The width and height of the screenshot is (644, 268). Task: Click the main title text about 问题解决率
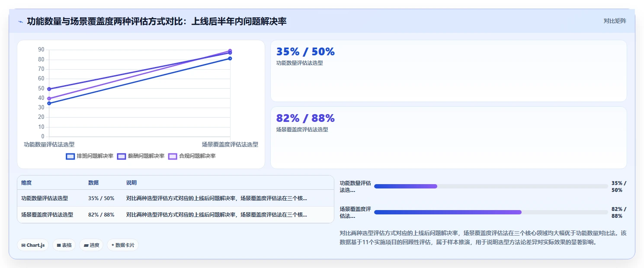157,21
